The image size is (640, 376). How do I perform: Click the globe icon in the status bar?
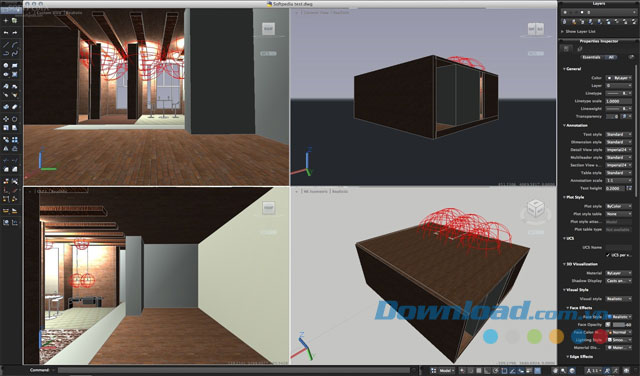coord(572,371)
